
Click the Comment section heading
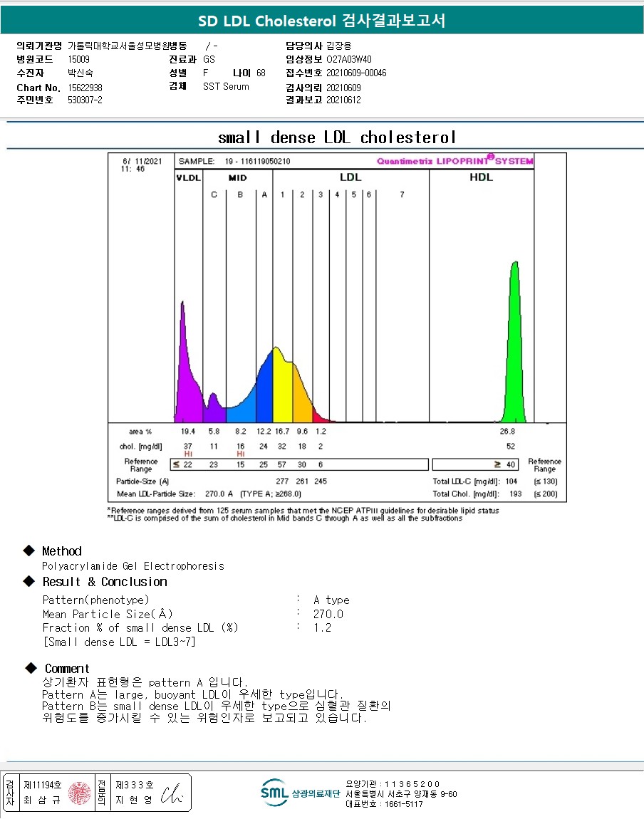click(x=67, y=669)
